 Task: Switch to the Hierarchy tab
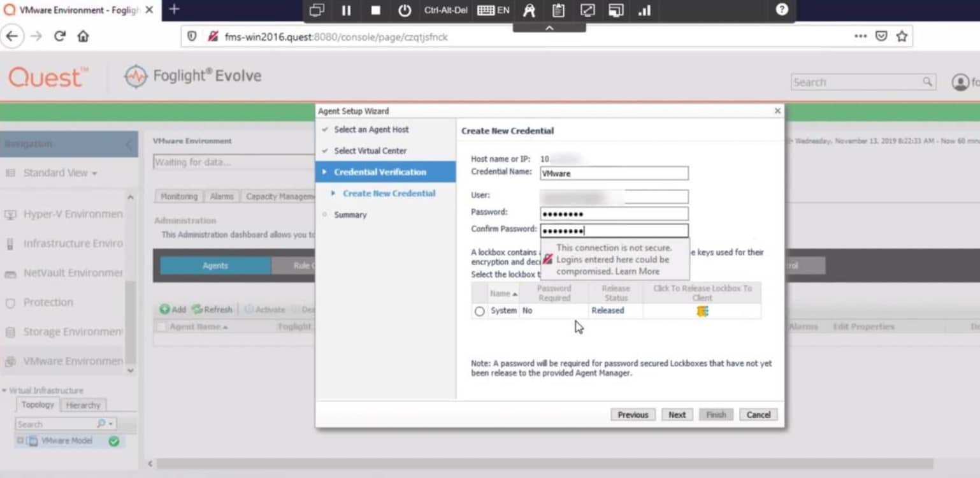pyautogui.click(x=83, y=405)
